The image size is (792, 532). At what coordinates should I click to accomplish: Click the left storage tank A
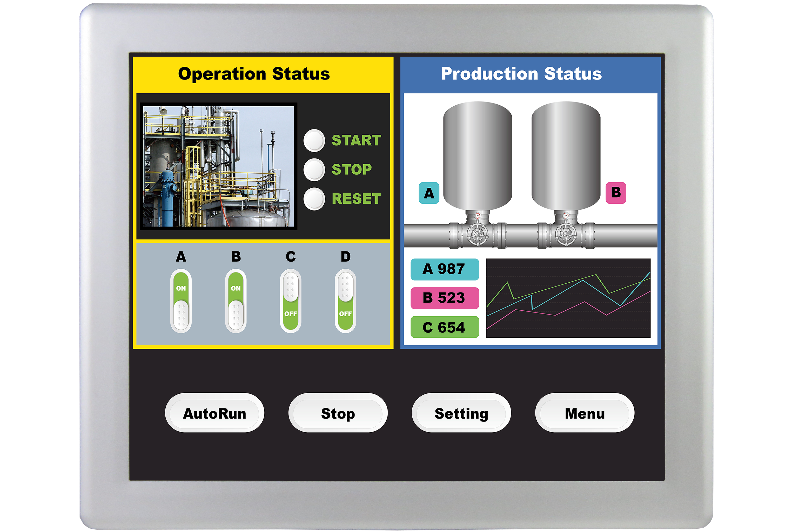[477, 156]
